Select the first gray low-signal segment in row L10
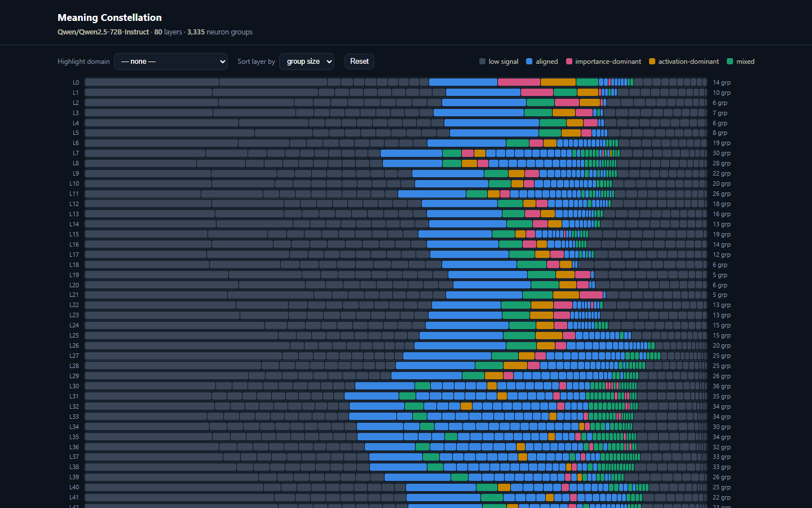Image resolution: width=812 pixels, height=508 pixels. pos(148,184)
